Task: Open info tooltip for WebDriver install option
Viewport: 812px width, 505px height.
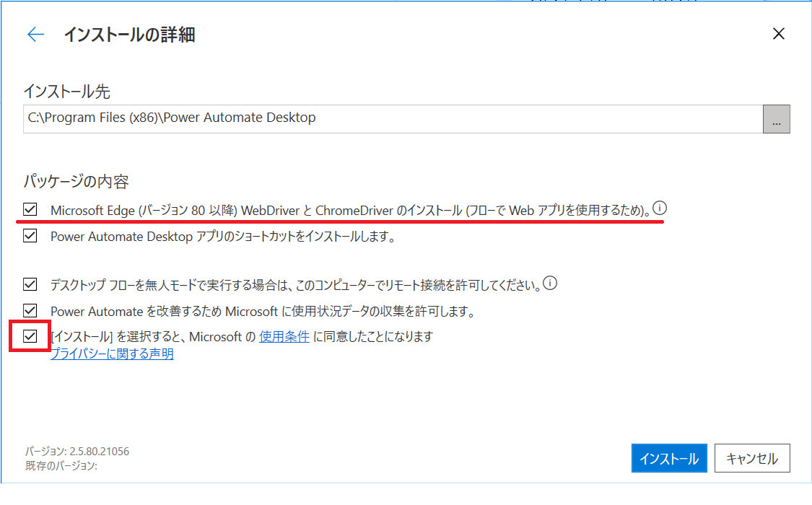Action: click(659, 208)
